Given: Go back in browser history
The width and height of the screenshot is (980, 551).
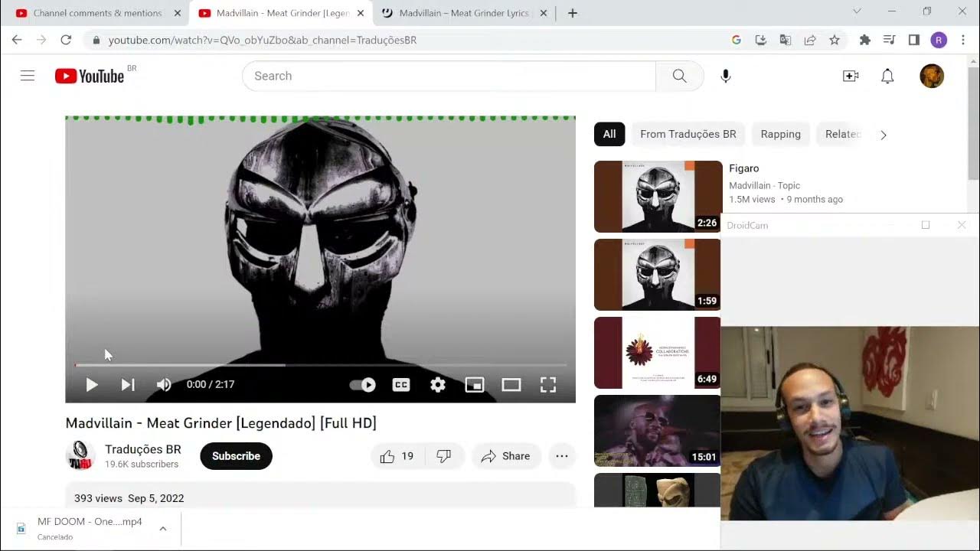Looking at the screenshot, I should pyautogui.click(x=17, y=40).
